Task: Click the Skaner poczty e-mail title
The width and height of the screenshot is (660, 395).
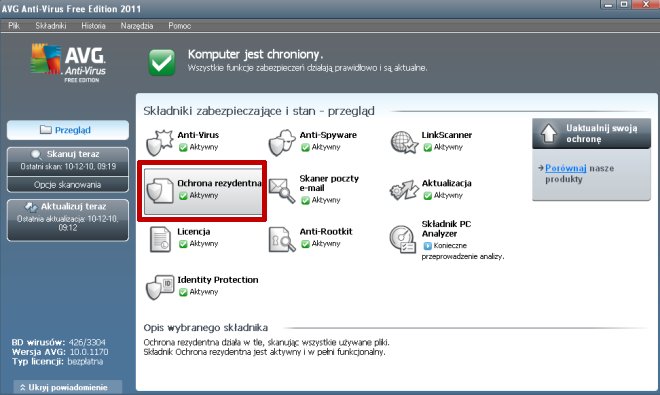Action: click(x=329, y=183)
